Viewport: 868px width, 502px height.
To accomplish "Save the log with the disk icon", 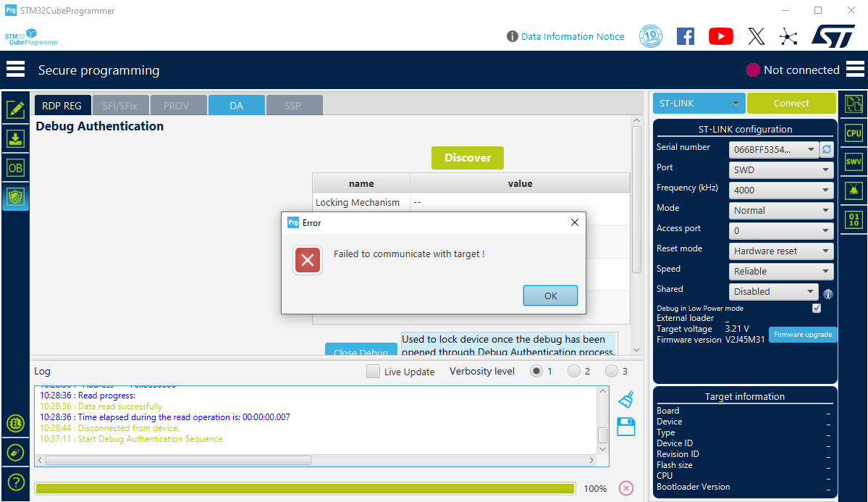I will coord(625,427).
